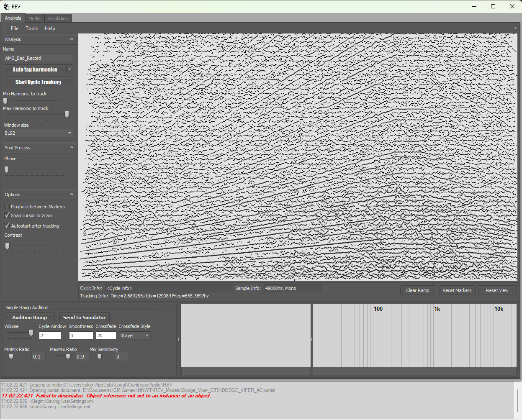Open the File menu
The height and width of the screenshot is (420, 522).
tap(15, 28)
